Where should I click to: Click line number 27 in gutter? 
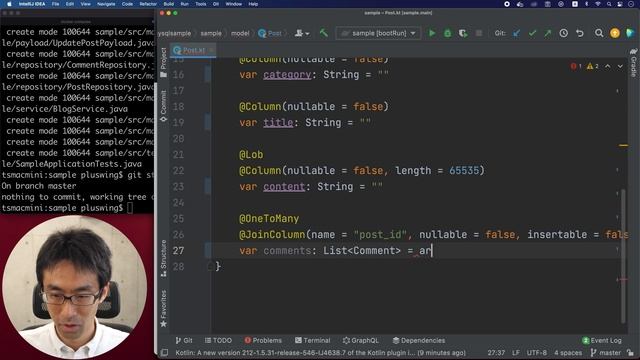pos(178,251)
